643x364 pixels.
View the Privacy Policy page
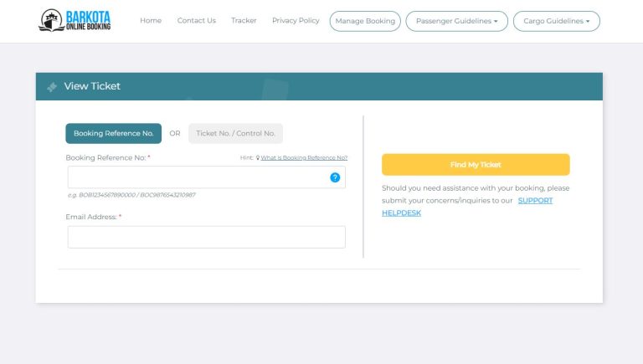click(x=296, y=21)
